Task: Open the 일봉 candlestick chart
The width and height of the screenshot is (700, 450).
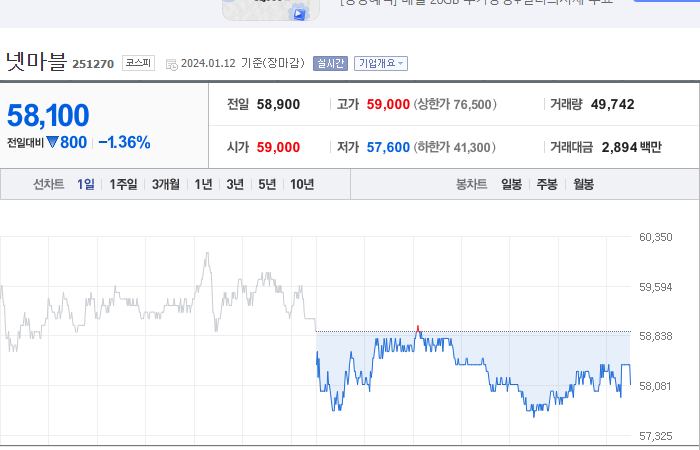Action: tap(511, 184)
